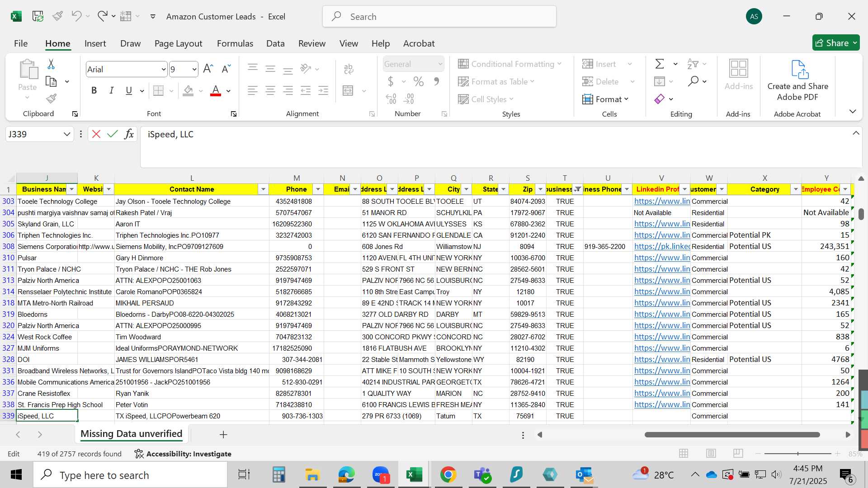The image size is (868, 488).
Task: Open the File menu
Action: [21, 43]
